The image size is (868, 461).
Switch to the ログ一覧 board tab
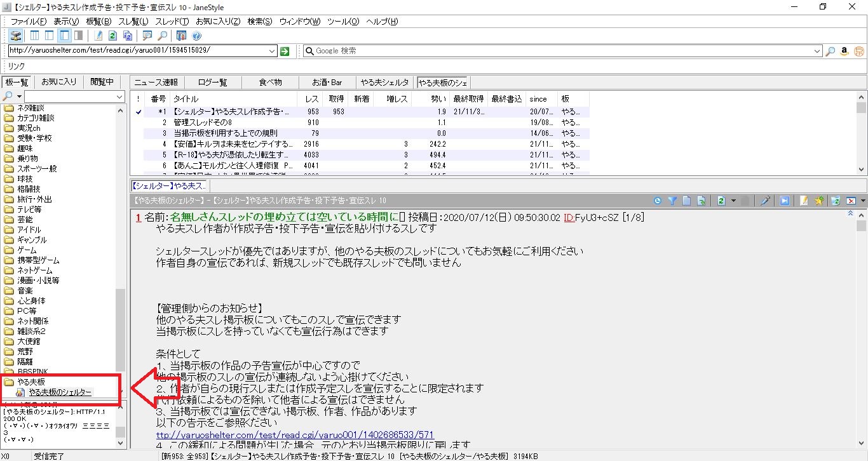tap(212, 83)
